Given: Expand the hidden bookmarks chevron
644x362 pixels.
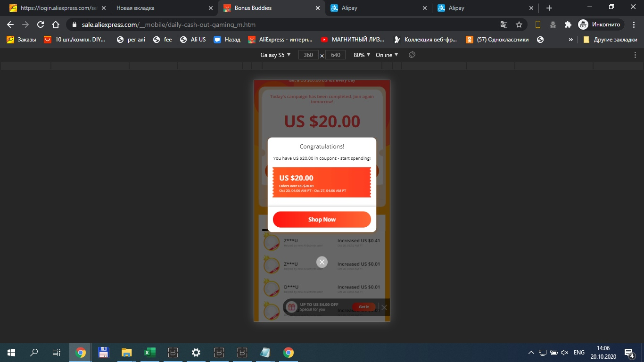Looking at the screenshot, I should [571, 40].
